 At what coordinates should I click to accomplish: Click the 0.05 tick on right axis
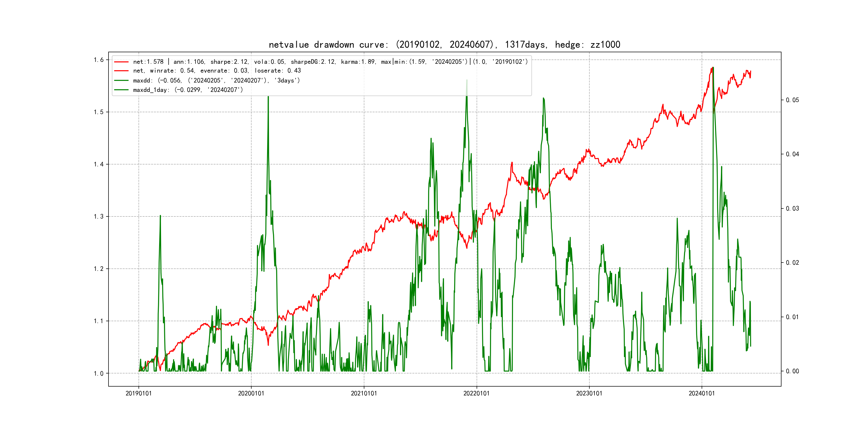pyautogui.click(x=792, y=100)
